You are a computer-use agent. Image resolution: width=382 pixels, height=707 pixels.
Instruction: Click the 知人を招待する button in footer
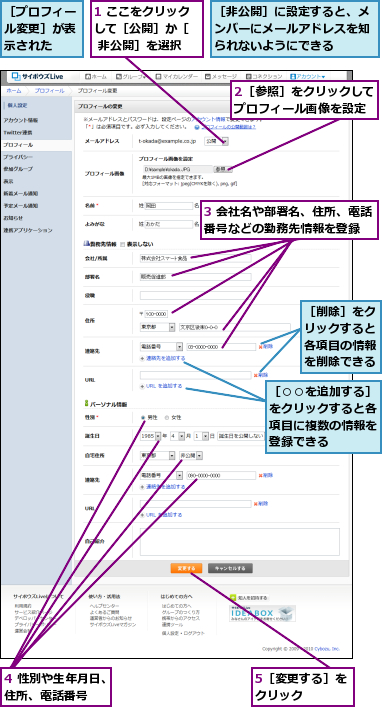[249, 597]
